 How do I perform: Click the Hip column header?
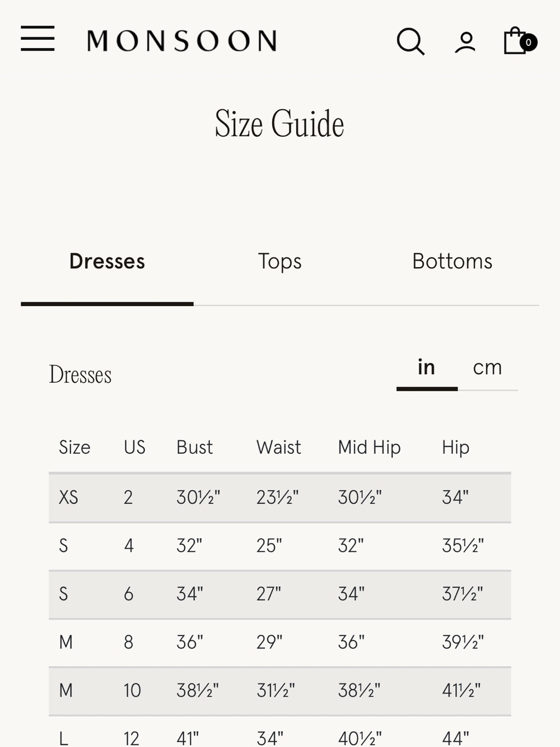pos(455,448)
